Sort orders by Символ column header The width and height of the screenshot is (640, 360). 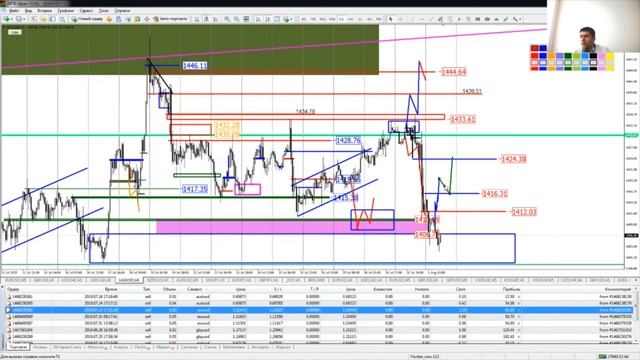click(x=194, y=289)
